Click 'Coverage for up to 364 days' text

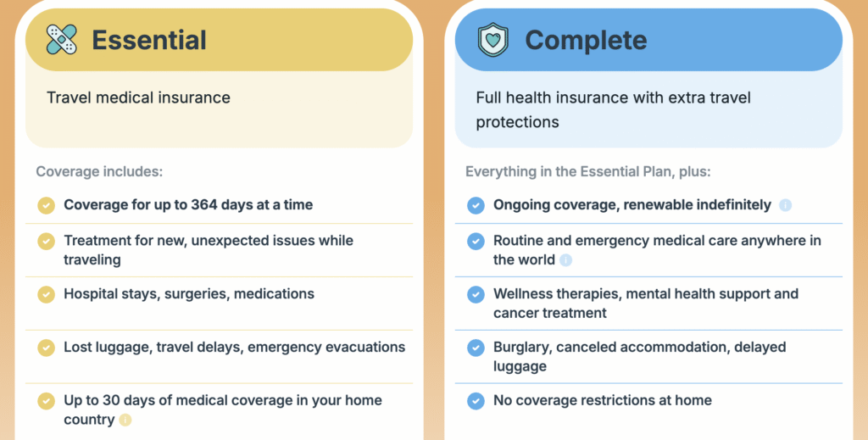point(188,204)
